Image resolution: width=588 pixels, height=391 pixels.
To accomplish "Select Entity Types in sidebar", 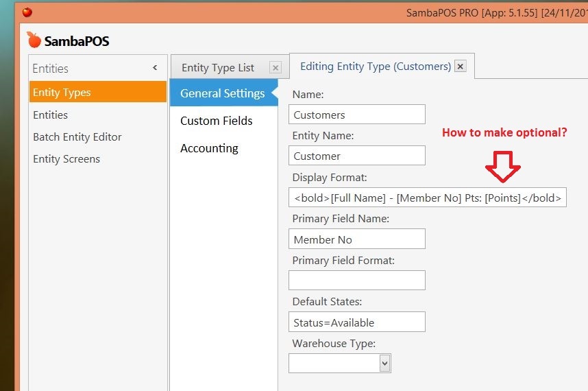I will pyautogui.click(x=97, y=92).
